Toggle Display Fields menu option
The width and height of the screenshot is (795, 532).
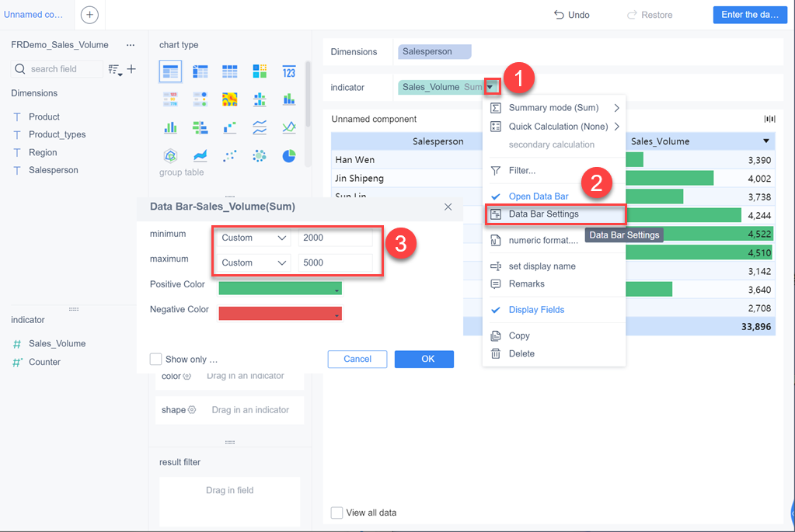tap(536, 310)
